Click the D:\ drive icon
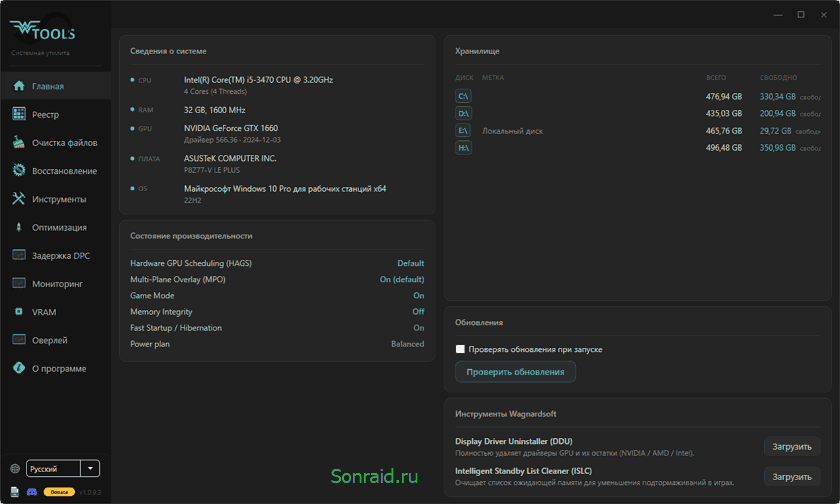 click(x=463, y=114)
